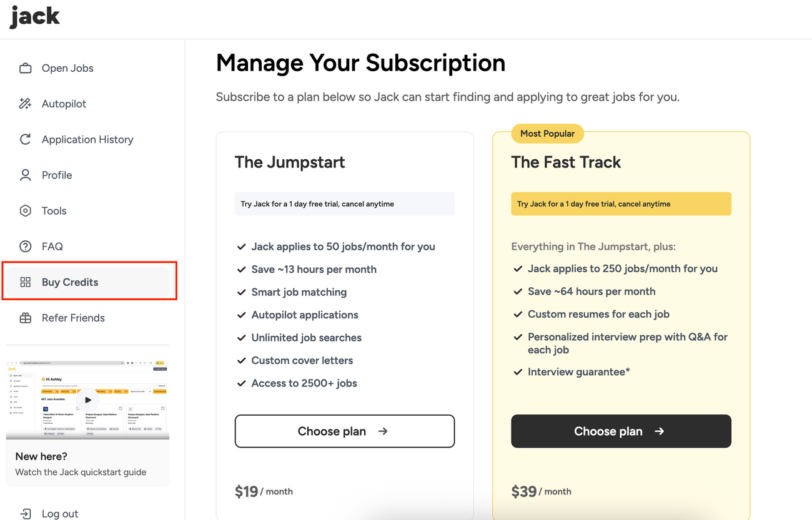
Task: Open the Profile section
Action: (x=57, y=175)
